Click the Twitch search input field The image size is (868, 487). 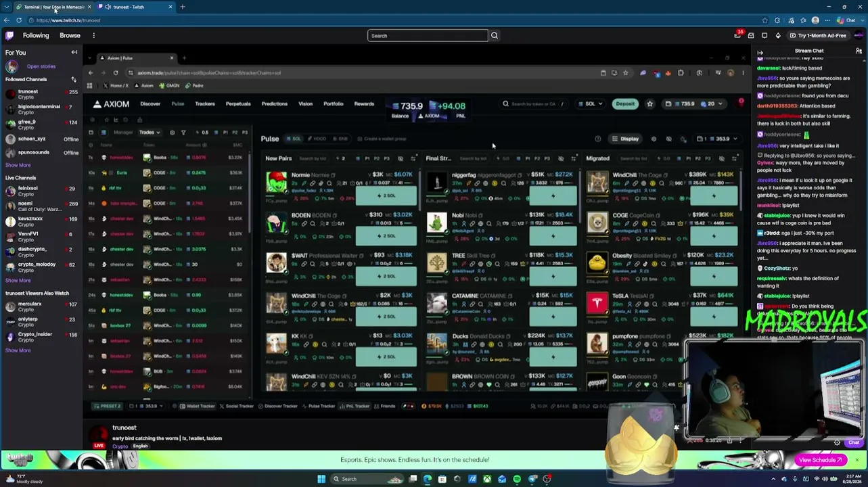(x=428, y=35)
